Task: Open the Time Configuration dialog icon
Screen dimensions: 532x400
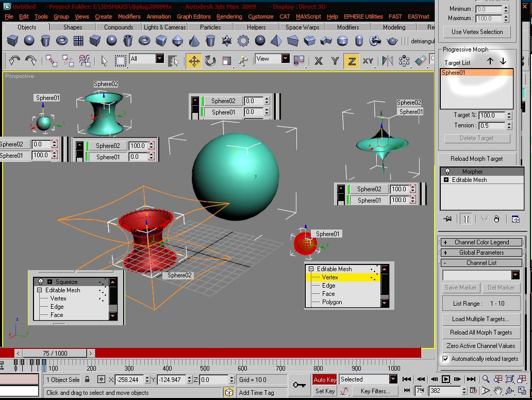Action: pyautogui.click(x=474, y=391)
